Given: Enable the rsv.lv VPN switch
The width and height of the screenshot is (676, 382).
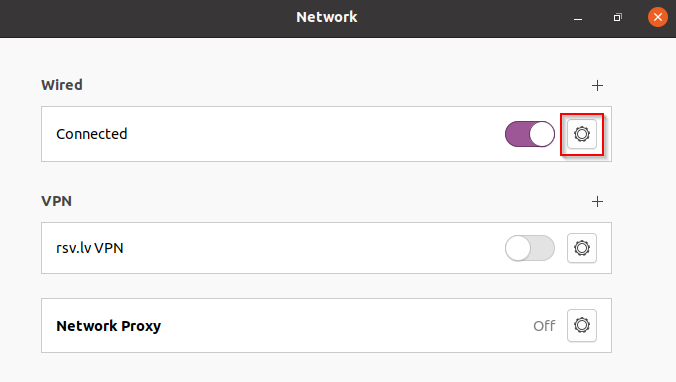Looking at the screenshot, I should 530,248.
